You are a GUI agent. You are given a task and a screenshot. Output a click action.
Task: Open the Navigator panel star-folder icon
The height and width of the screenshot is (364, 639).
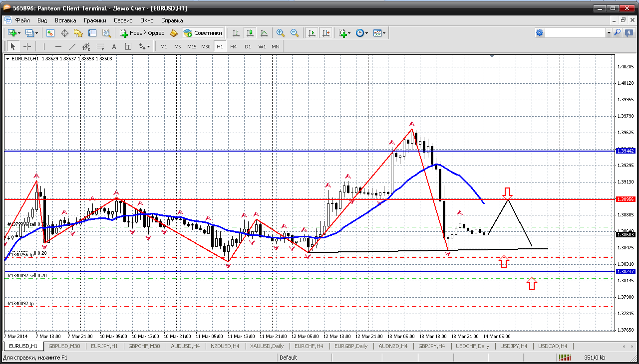coord(78,33)
